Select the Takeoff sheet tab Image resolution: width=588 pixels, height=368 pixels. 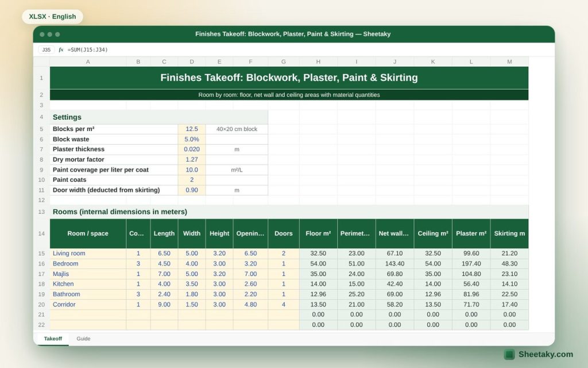53,339
